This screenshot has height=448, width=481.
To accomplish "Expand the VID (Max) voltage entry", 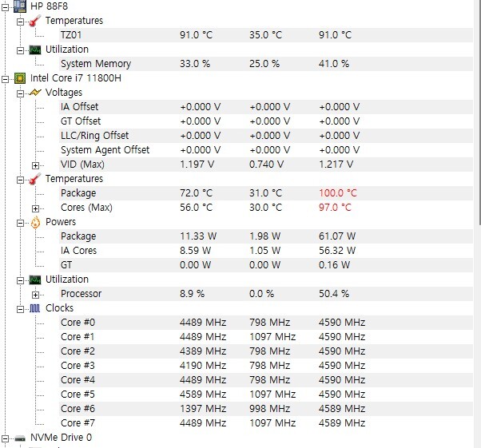I will [x=35, y=165].
